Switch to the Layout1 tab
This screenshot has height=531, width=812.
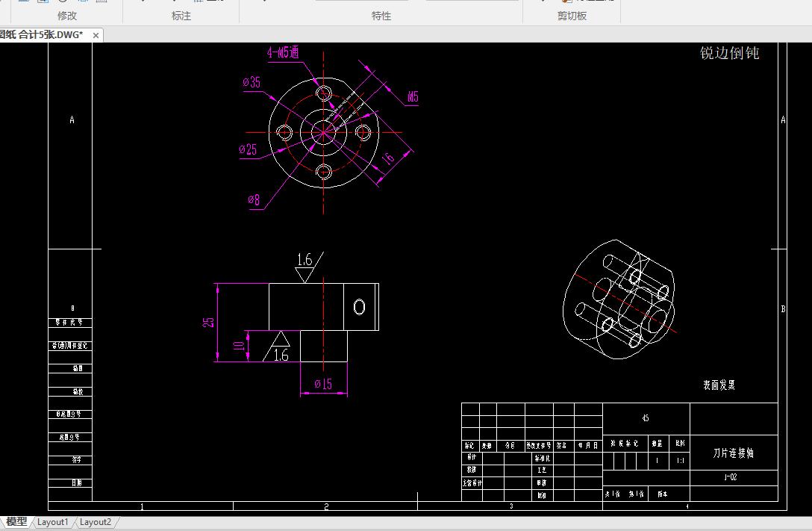click(53, 522)
